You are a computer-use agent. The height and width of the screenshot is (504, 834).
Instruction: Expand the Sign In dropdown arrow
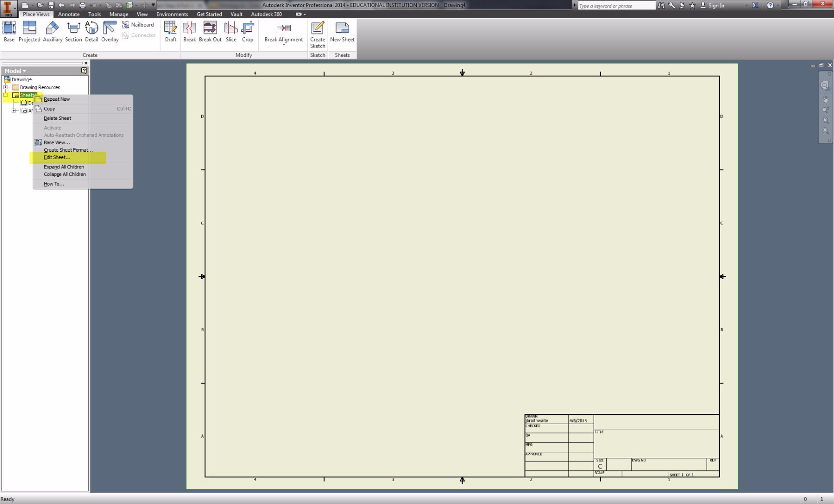(747, 6)
